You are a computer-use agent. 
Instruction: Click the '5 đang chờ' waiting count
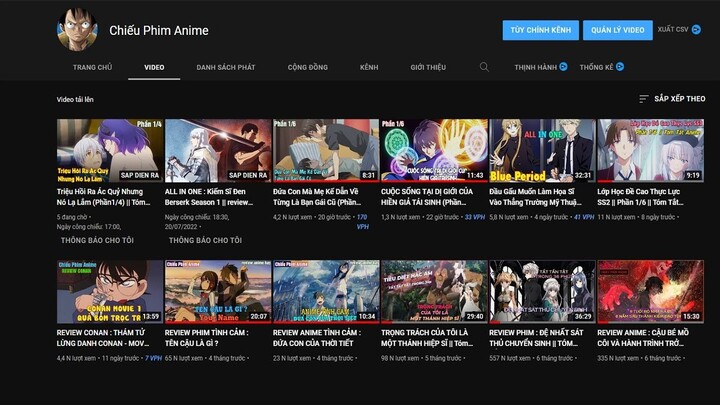coord(72,217)
